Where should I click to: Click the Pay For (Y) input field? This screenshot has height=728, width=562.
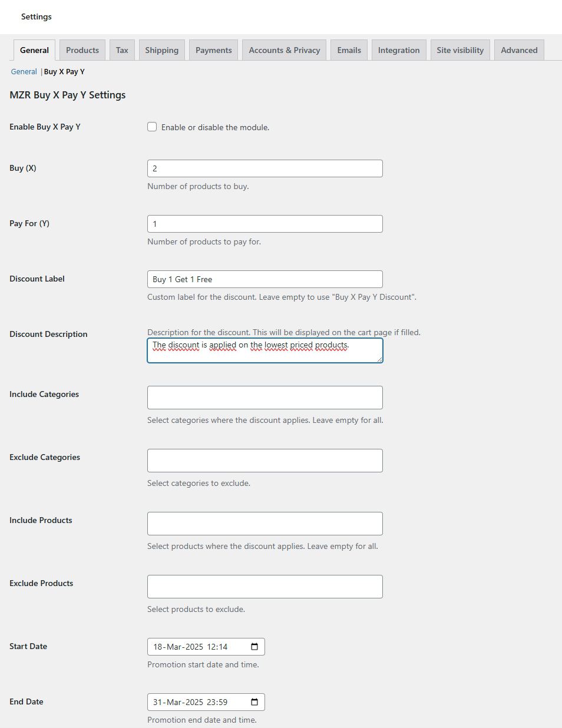[x=265, y=224]
